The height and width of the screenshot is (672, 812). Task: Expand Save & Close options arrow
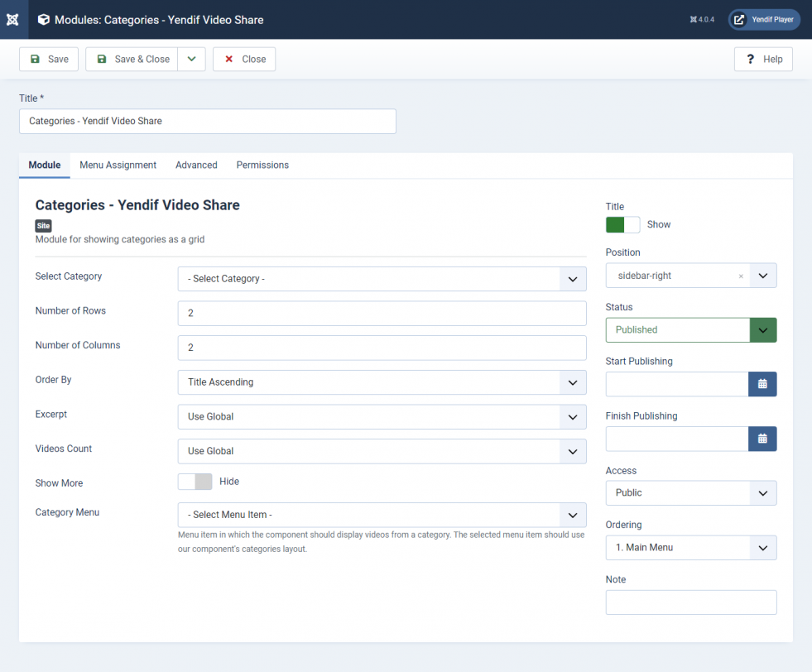tap(191, 60)
